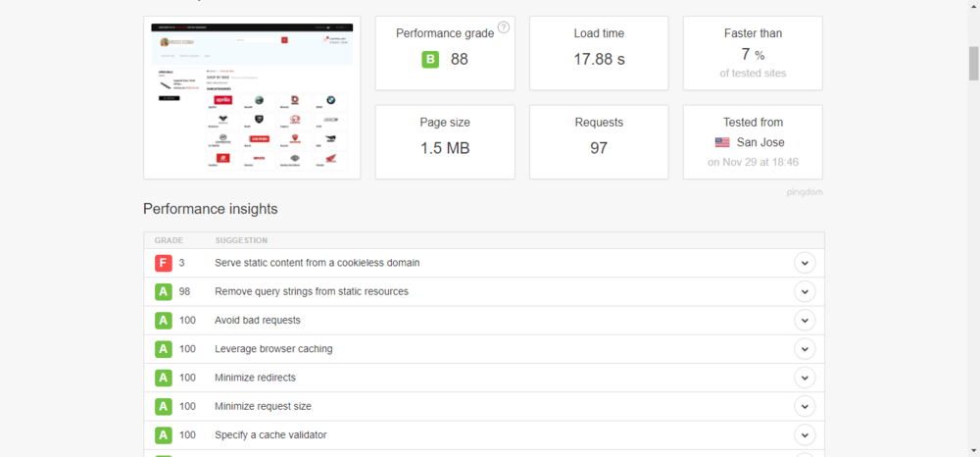Click the vertical scrollbar thumb
The width and height of the screenshot is (980, 457).
pos(974,63)
